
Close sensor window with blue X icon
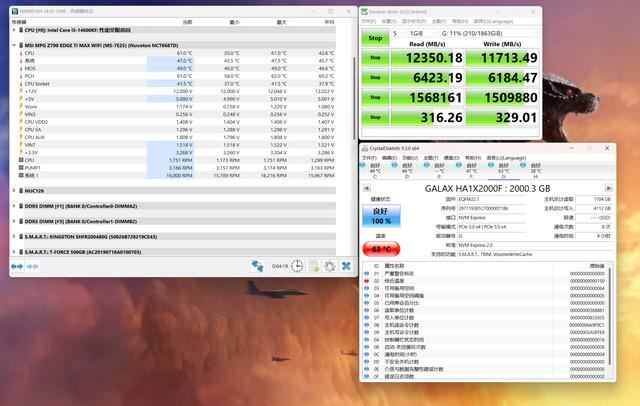tap(346, 266)
